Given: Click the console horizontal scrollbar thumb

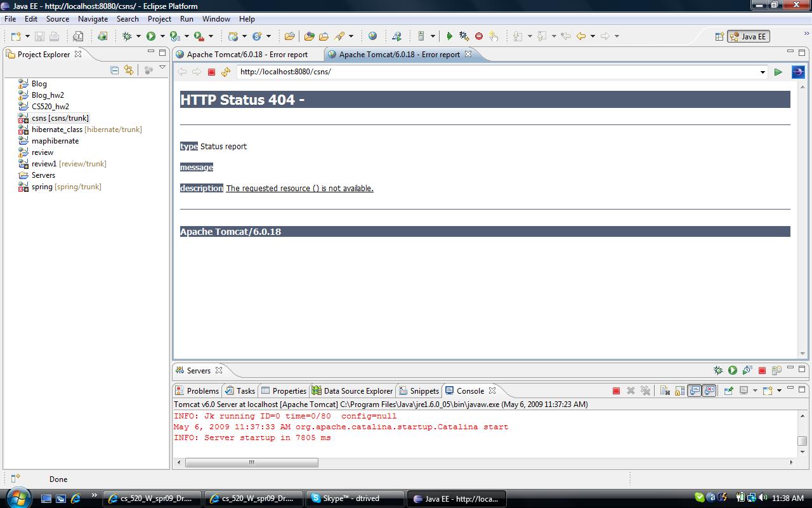Looking at the screenshot, I should click(251, 462).
